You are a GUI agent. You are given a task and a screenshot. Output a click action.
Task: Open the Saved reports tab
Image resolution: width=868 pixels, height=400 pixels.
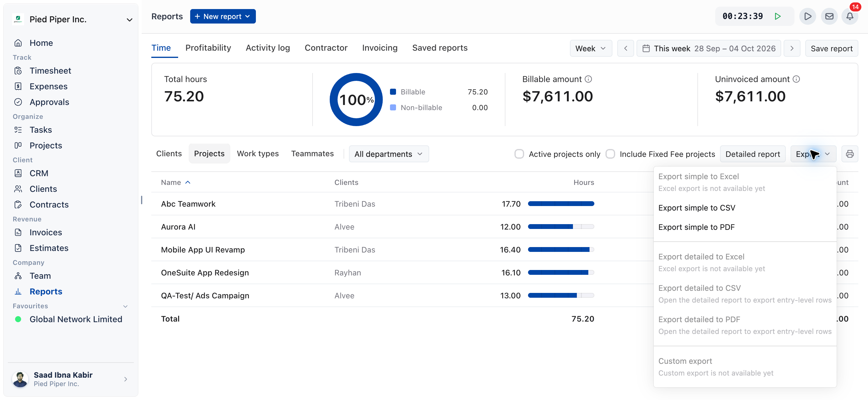[440, 48]
